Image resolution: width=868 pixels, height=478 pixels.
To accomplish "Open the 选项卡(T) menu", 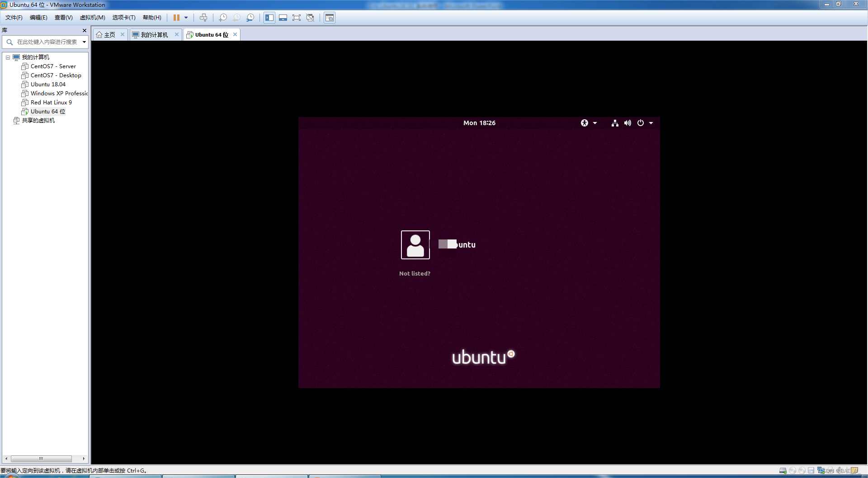I will [124, 18].
